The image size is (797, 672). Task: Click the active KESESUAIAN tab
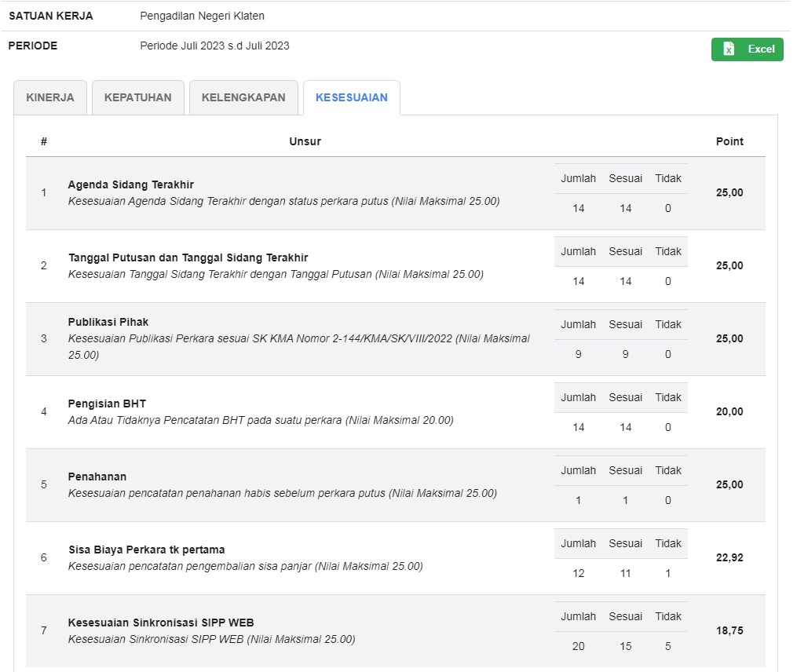click(351, 98)
